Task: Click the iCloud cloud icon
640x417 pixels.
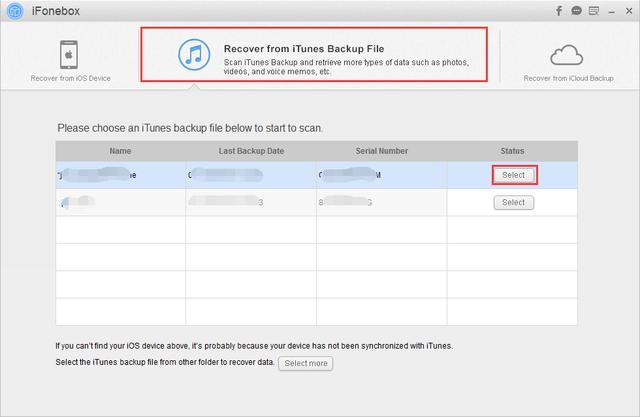Action: click(568, 54)
